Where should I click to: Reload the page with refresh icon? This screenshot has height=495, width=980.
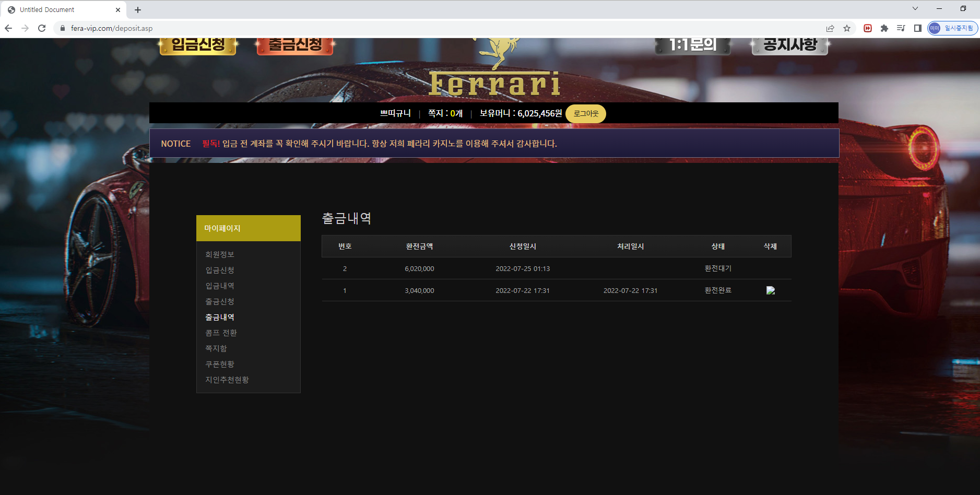[x=42, y=28]
